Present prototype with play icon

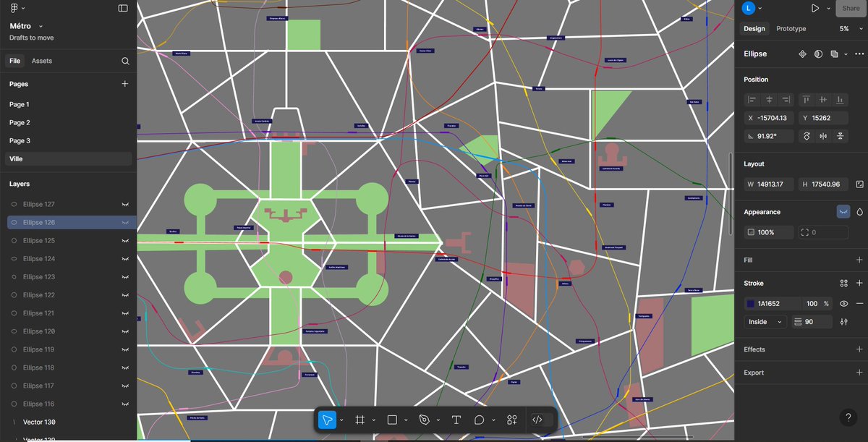pos(815,8)
